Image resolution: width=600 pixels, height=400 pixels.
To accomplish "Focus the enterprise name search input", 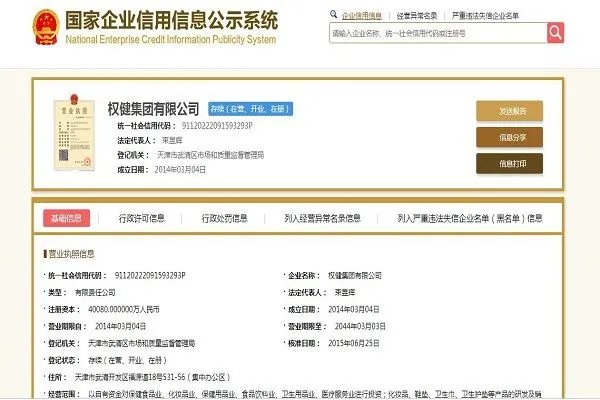I will tap(438, 33).
